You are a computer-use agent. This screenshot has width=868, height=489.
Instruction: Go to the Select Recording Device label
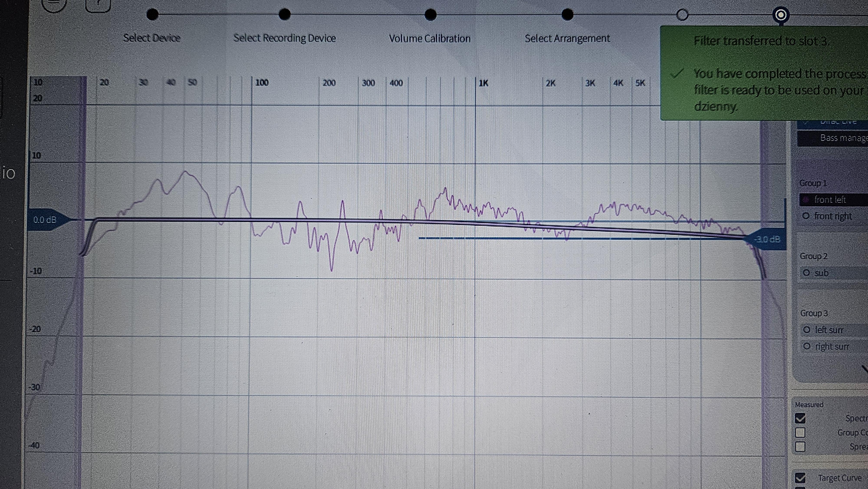[285, 38]
